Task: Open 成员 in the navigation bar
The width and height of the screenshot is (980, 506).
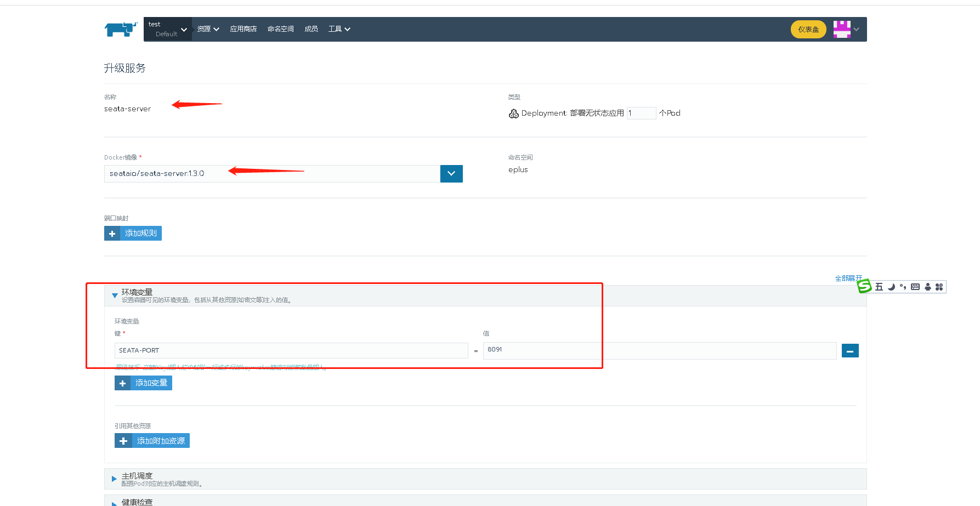Action: pyautogui.click(x=311, y=29)
